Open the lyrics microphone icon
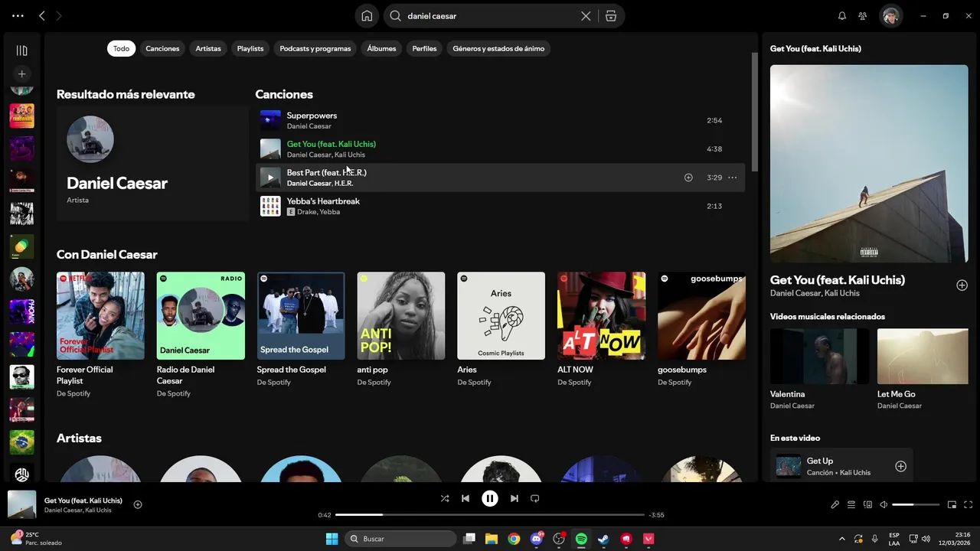 pyautogui.click(x=835, y=504)
